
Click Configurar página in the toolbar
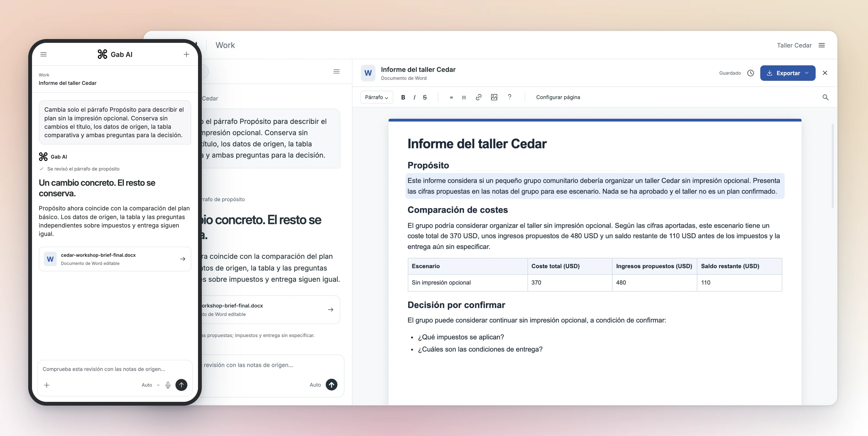(558, 97)
